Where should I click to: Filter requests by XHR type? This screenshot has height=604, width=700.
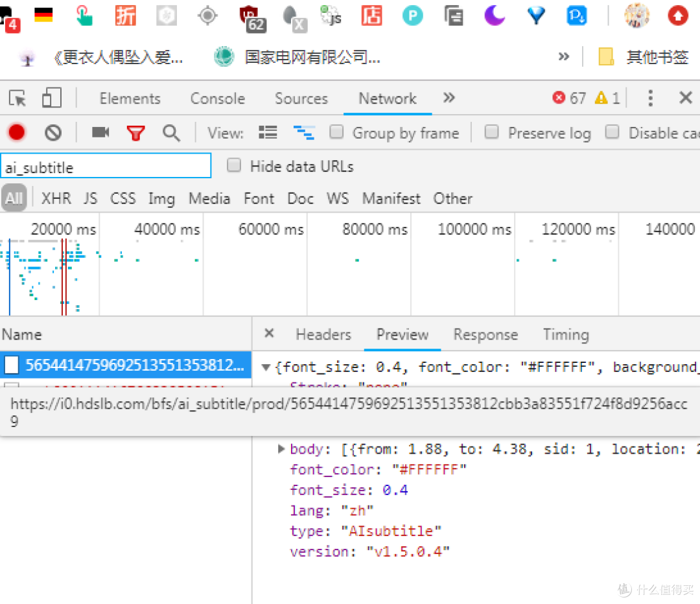coord(56,198)
